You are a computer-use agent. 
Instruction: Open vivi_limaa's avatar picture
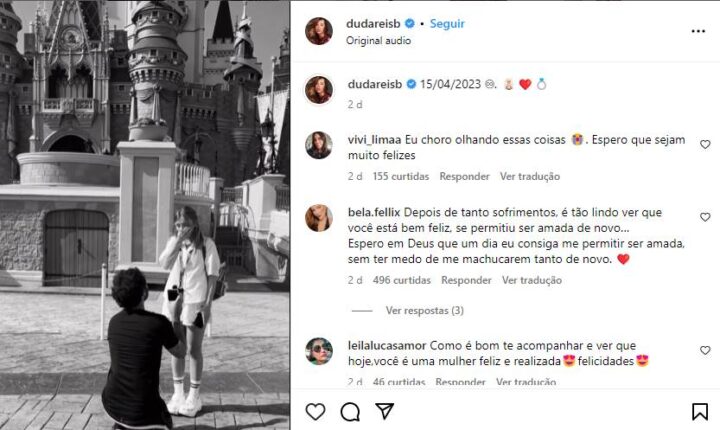pos(319,145)
